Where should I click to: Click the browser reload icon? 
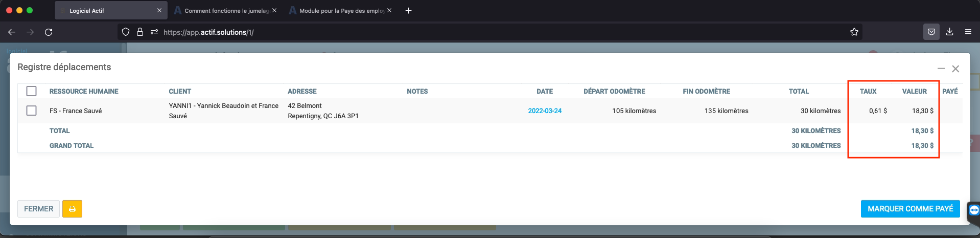(x=49, y=32)
